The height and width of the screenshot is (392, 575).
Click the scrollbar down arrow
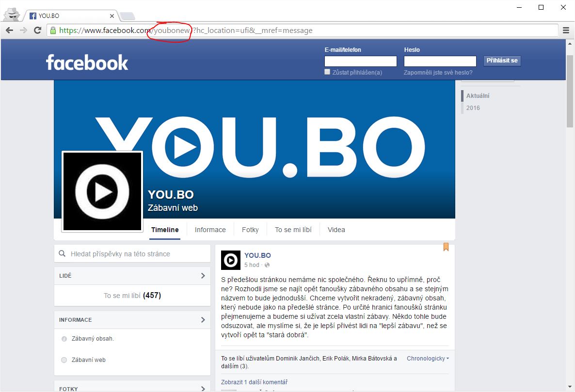pos(570,387)
